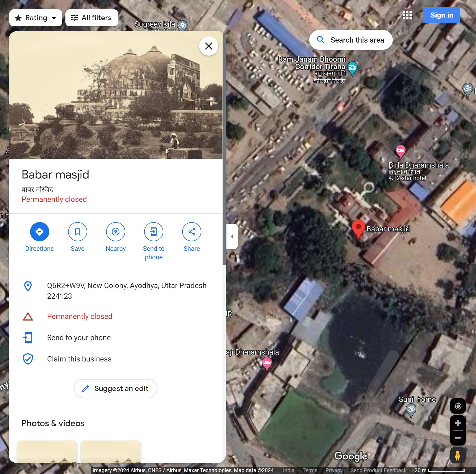Screen dimensions: 476x474
Task: Click the Om marker at right map edge
Action: click(x=467, y=90)
